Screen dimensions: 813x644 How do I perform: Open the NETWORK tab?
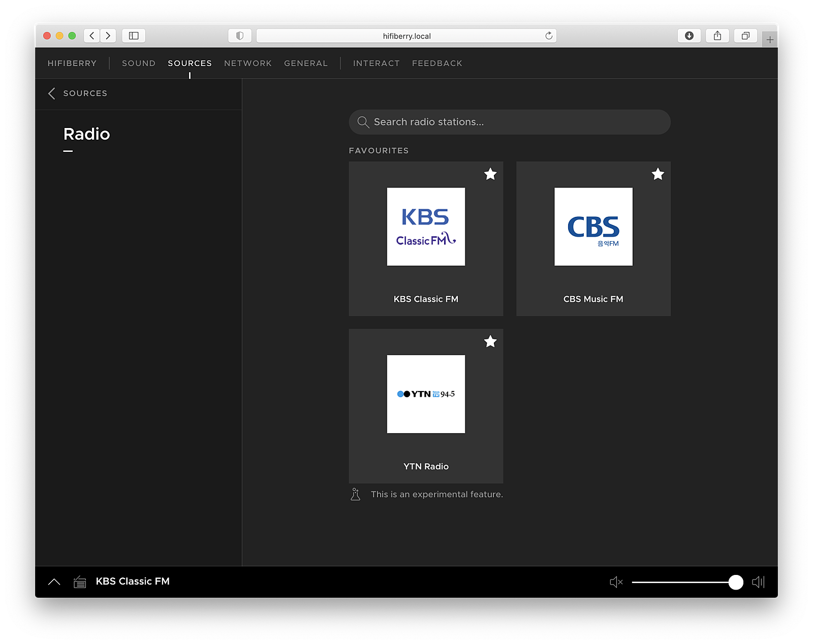(248, 63)
